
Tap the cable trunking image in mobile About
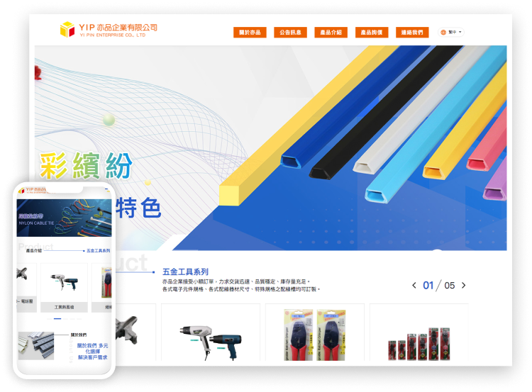(x=36, y=345)
